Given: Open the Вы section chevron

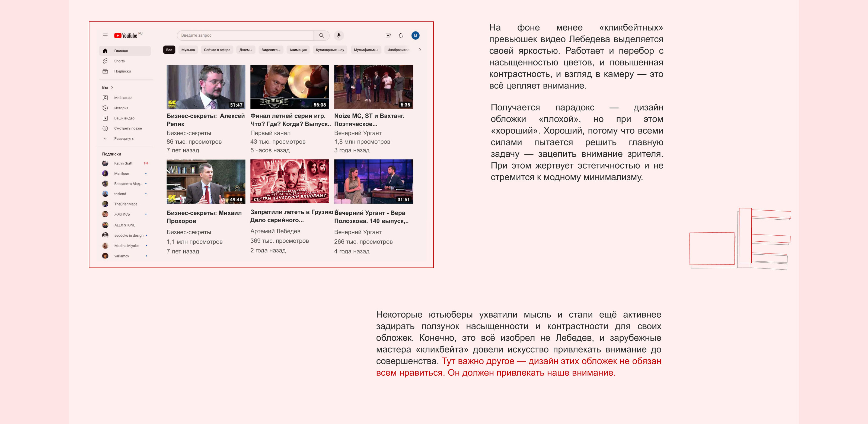Looking at the screenshot, I should point(112,88).
